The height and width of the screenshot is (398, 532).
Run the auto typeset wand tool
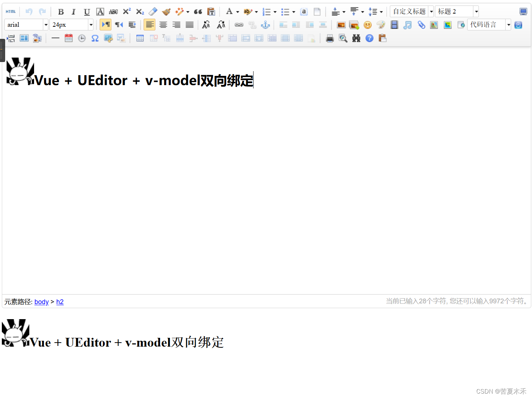[x=180, y=12]
